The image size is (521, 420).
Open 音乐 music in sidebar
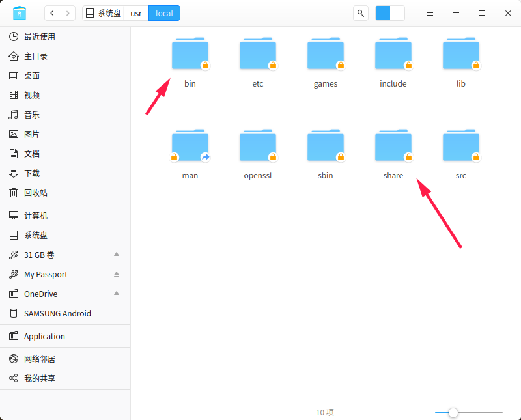(x=65, y=115)
